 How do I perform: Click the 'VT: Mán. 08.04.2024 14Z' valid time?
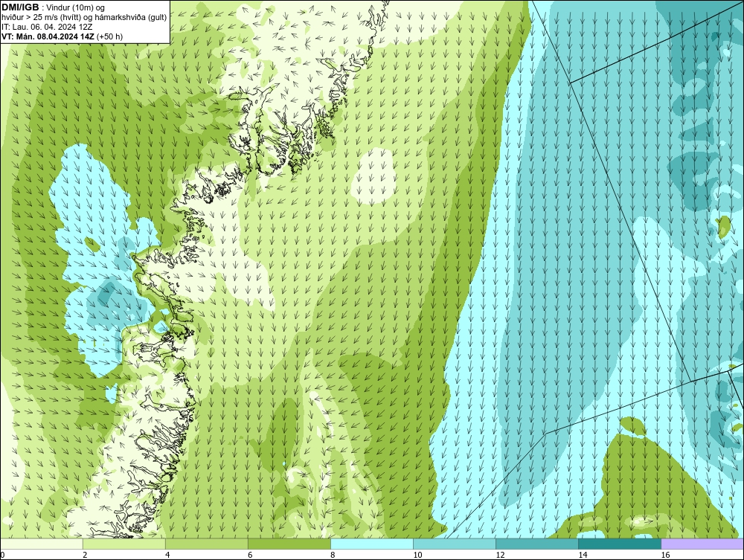point(48,36)
